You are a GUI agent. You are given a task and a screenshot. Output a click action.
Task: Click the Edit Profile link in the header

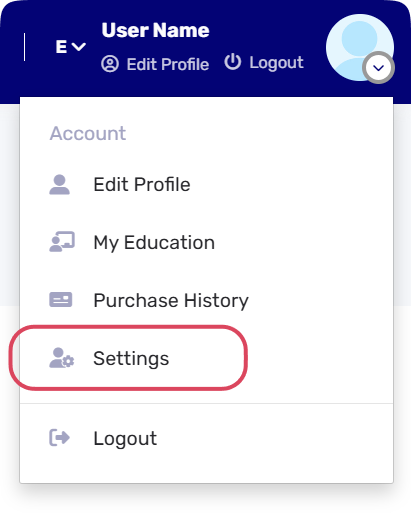tap(168, 64)
